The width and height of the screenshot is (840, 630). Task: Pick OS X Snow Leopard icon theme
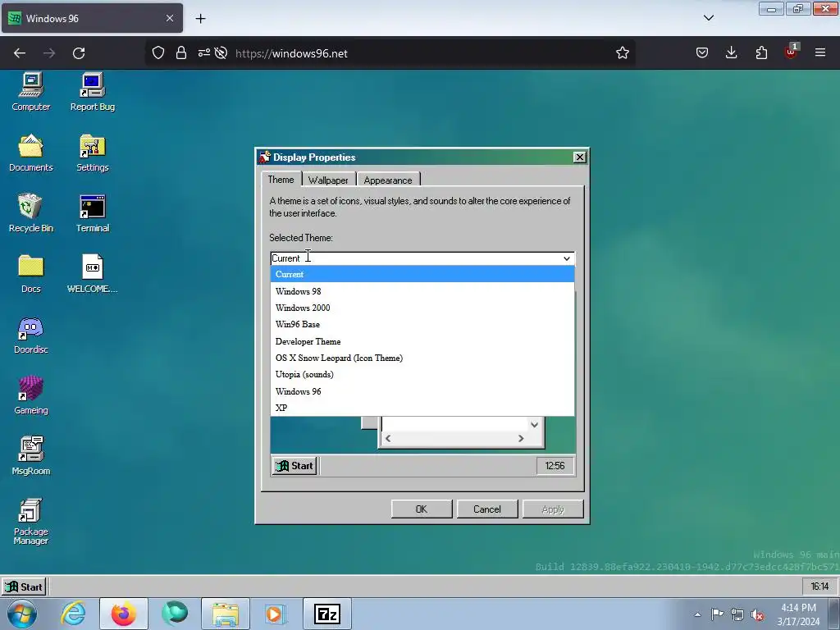click(x=422, y=358)
